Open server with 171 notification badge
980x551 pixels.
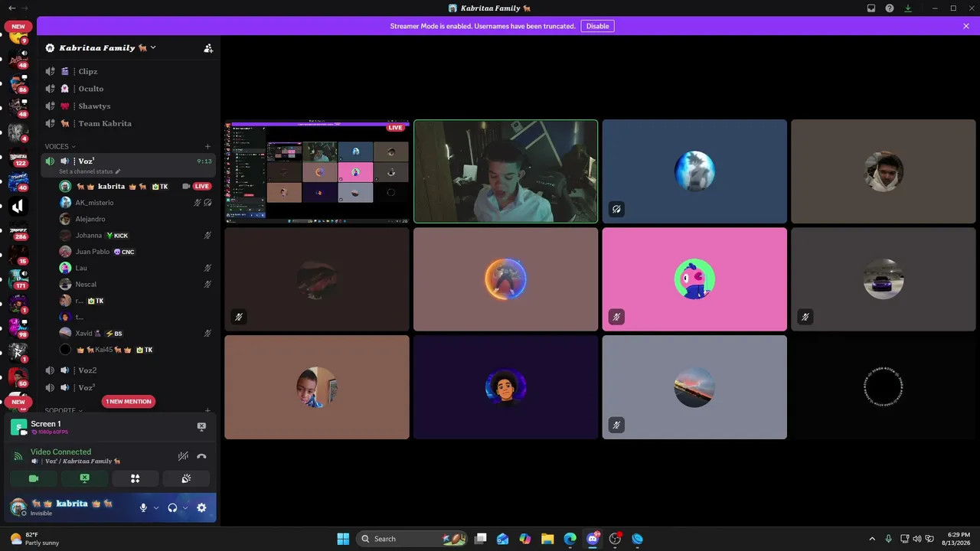[18, 279]
